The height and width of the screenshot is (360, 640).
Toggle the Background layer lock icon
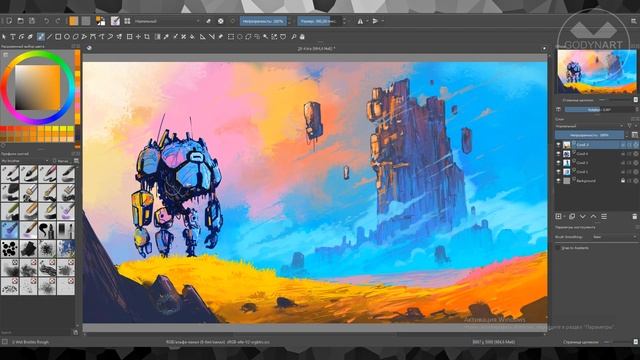click(x=623, y=180)
